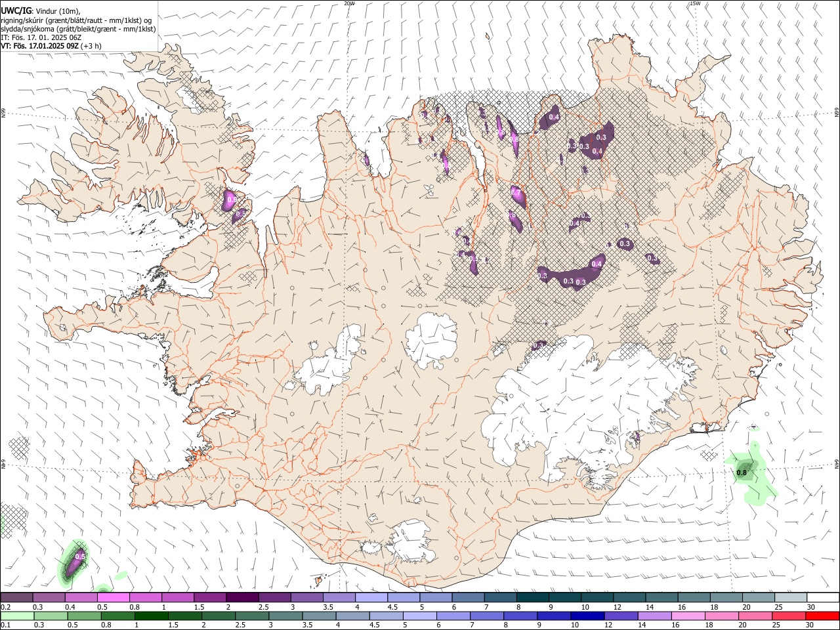
Task: Pick upper legend bright pink swatch from 0.5 to 0.8
Action: tap(113, 598)
